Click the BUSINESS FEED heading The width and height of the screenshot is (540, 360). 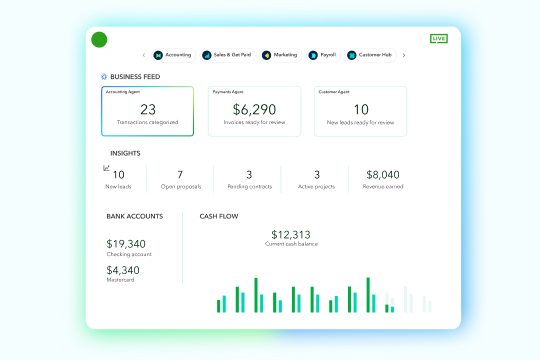click(135, 76)
